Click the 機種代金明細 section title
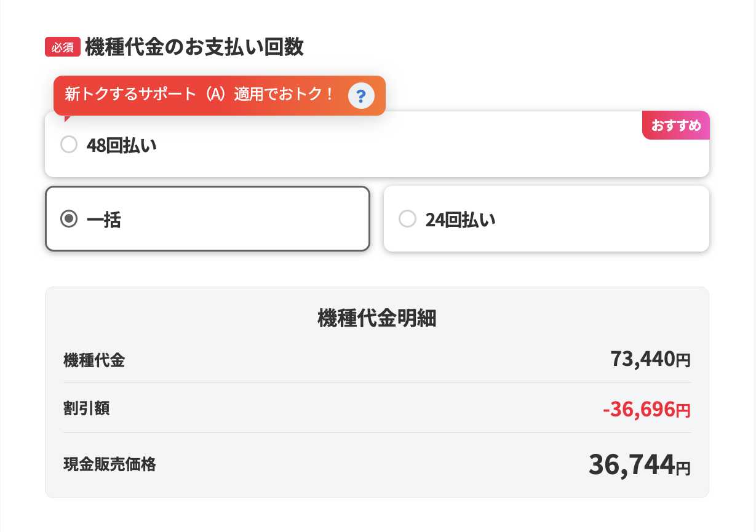Screen dimensions: 756x532 [x=377, y=319]
